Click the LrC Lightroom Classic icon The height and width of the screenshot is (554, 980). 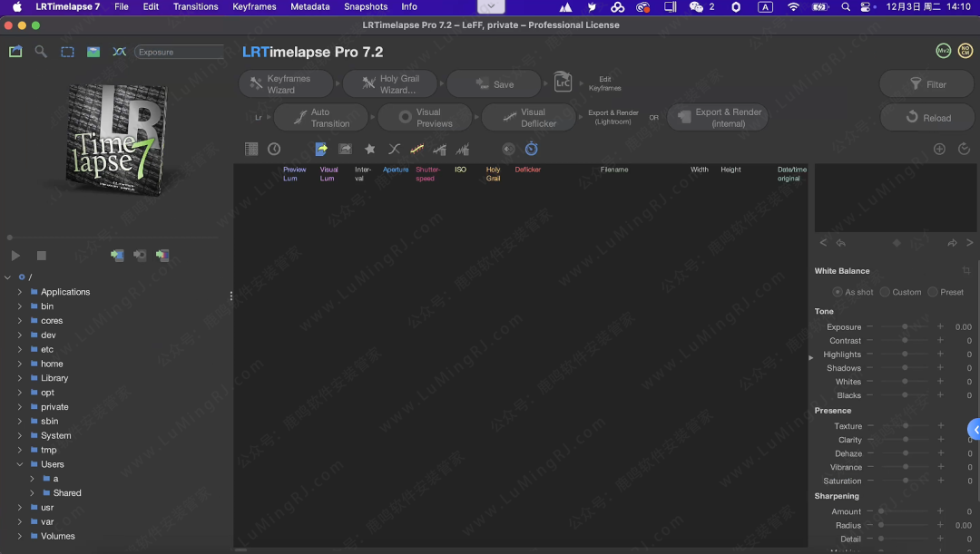click(563, 83)
